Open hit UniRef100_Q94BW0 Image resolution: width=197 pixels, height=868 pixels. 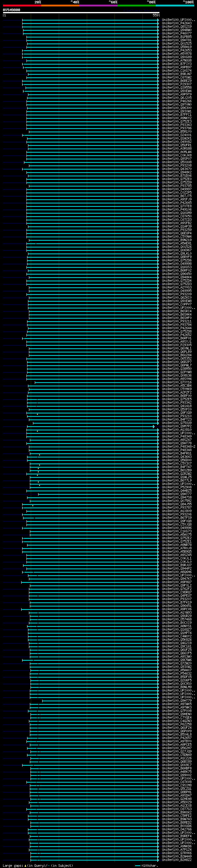(177, 30)
